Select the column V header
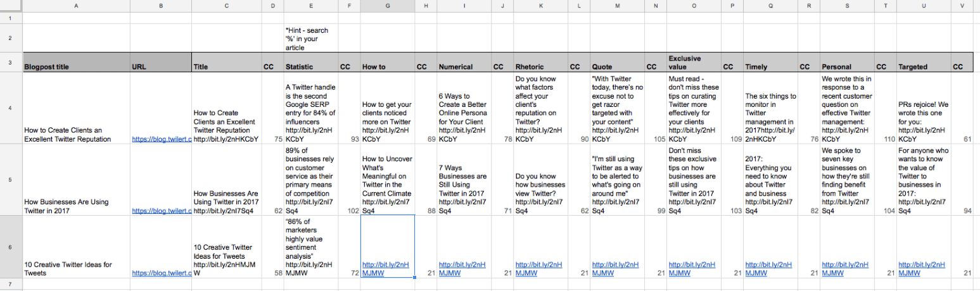980x291 pixels. pyautogui.click(x=962, y=6)
